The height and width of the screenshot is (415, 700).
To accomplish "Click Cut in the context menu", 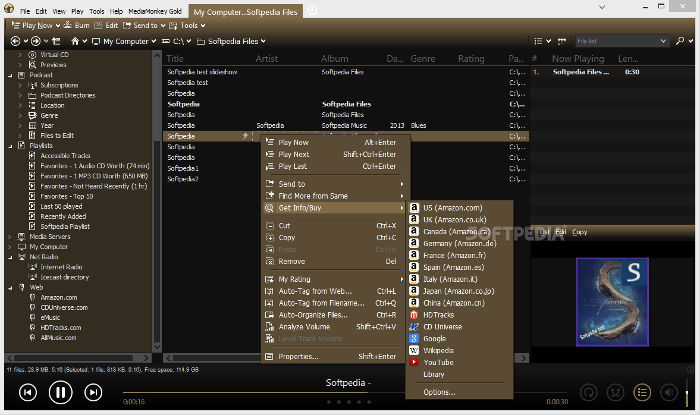I will 335,226.
